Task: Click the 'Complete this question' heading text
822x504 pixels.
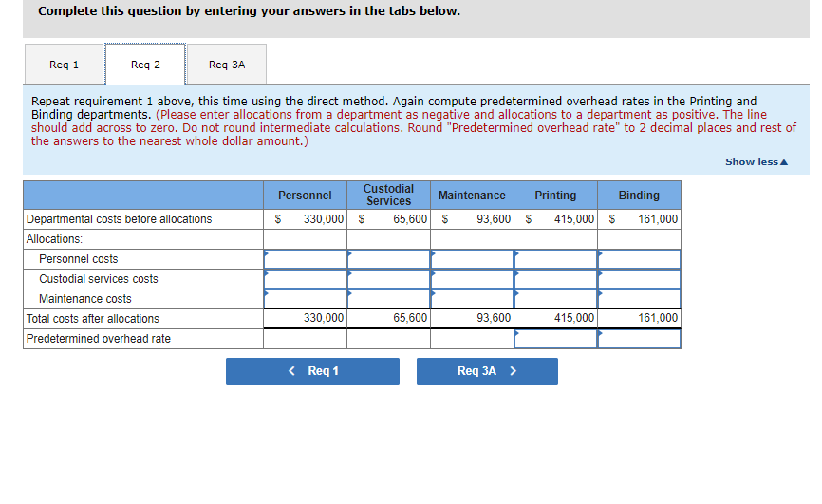Action: (x=249, y=11)
